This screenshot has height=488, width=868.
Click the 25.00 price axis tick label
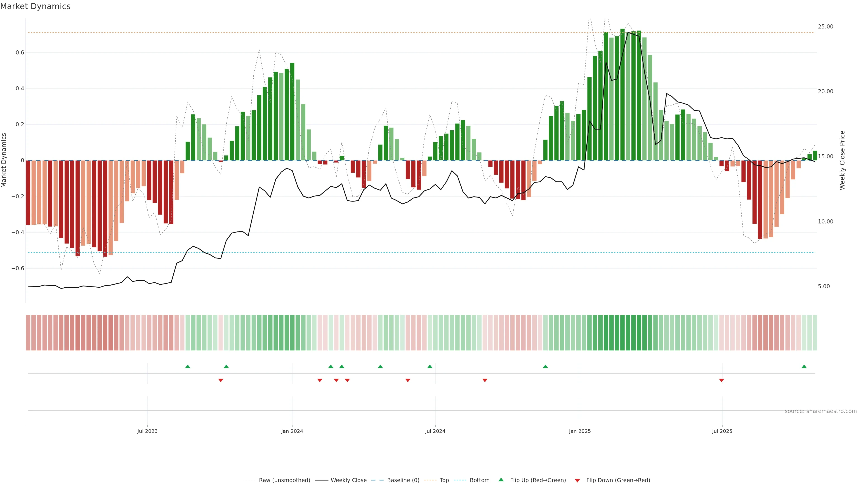click(x=825, y=27)
